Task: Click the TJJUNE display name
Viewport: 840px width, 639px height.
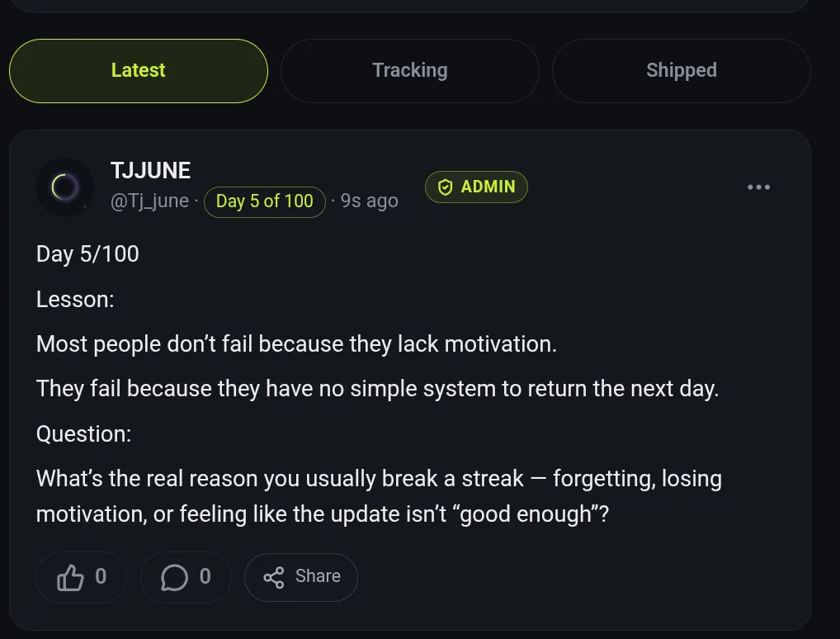Action: coord(150,170)
